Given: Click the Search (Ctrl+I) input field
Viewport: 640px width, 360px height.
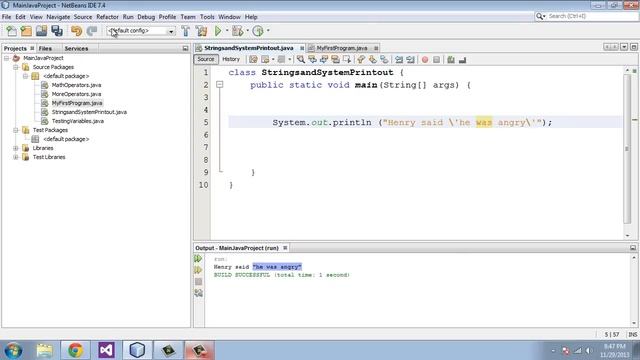Looking at the screenshot, I should (x=591, y=16).
